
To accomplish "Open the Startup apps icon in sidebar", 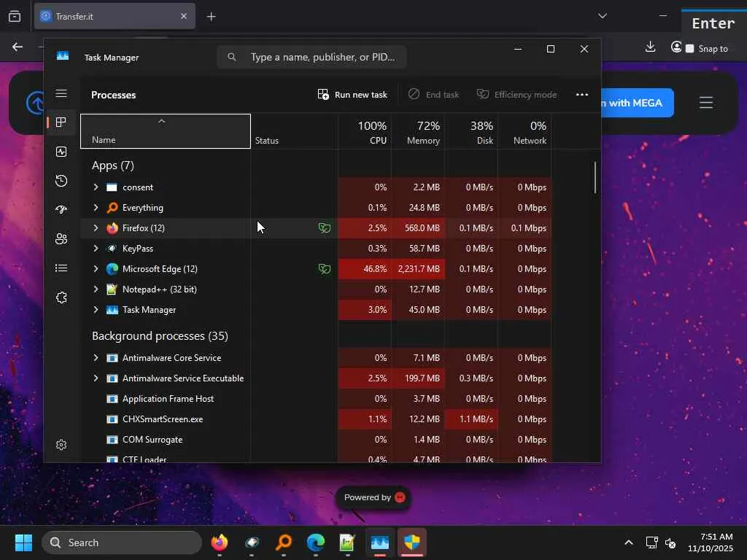I will [x=61, y=210].
